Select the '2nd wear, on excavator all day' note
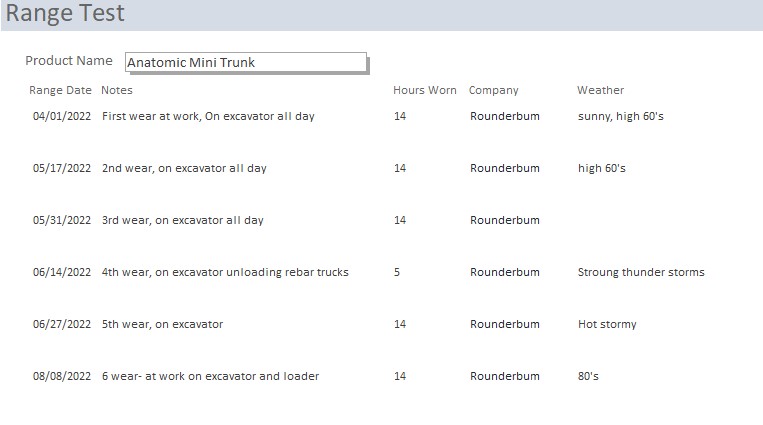Screen dimensions: 763x425 tap(184, 168)
